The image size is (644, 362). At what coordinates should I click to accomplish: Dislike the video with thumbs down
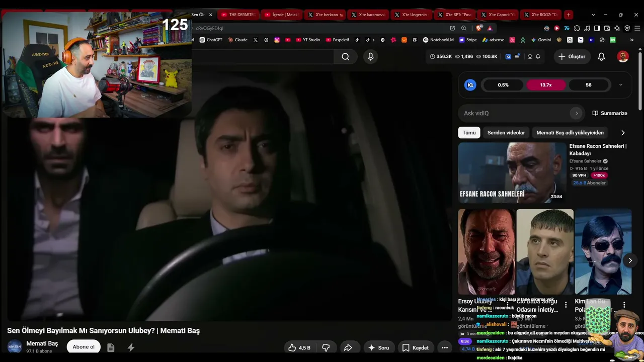tap(326, 347)
